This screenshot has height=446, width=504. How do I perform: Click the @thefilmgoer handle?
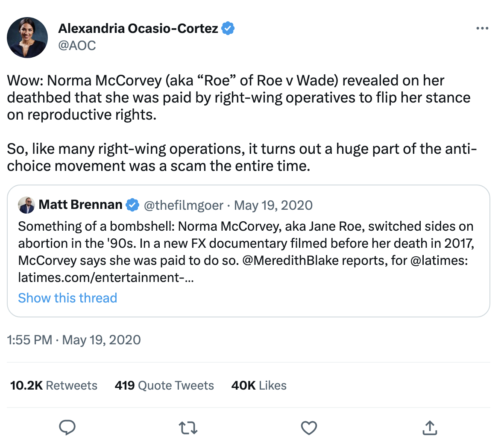coord(183,205)
